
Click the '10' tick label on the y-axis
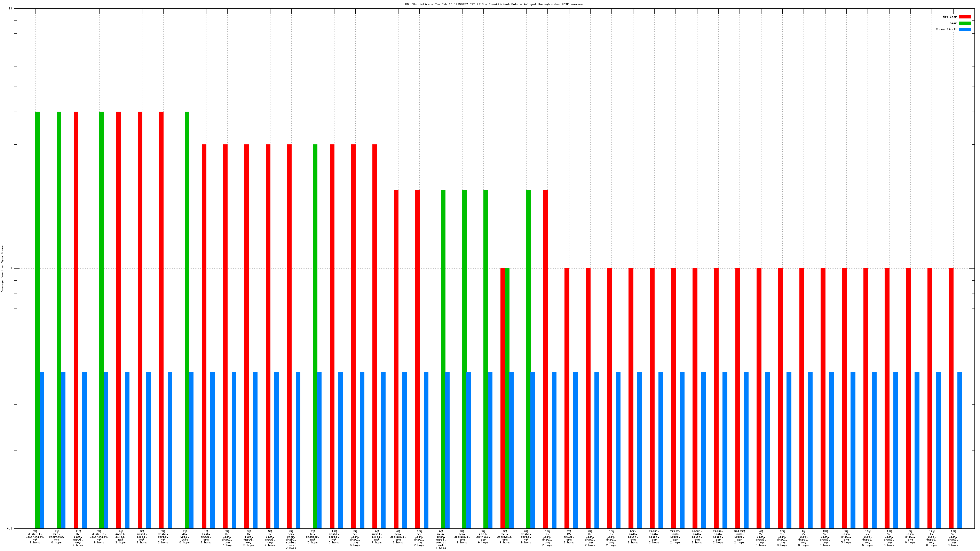10,8
